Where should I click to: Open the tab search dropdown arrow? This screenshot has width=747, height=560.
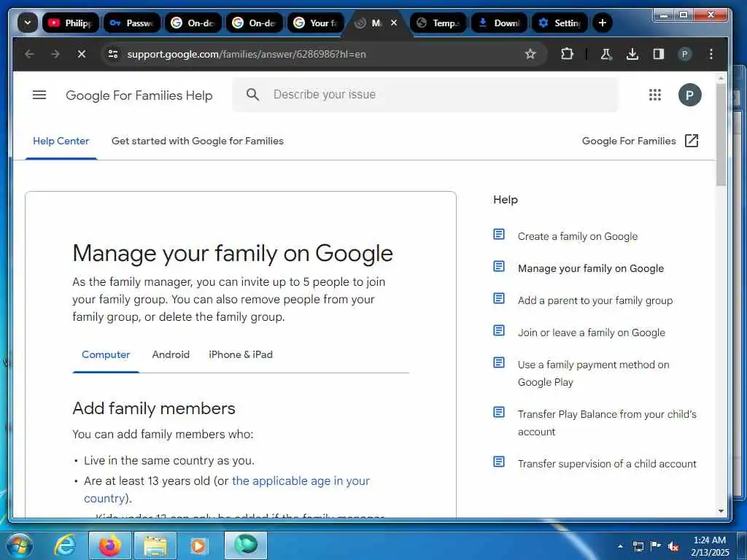tap(28, 23)
